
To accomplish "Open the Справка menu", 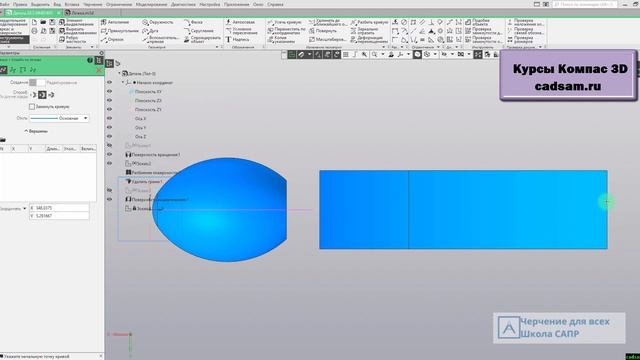I will point(275,4).
